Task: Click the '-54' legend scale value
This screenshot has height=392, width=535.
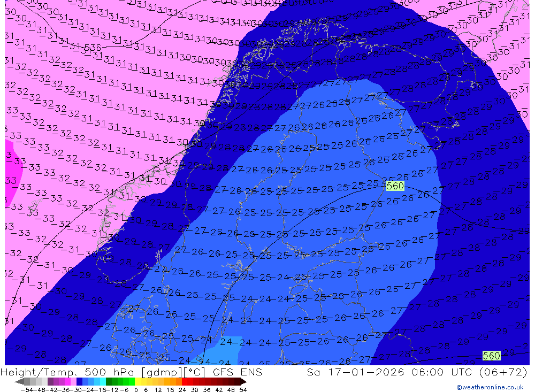Action: point(27,390)
